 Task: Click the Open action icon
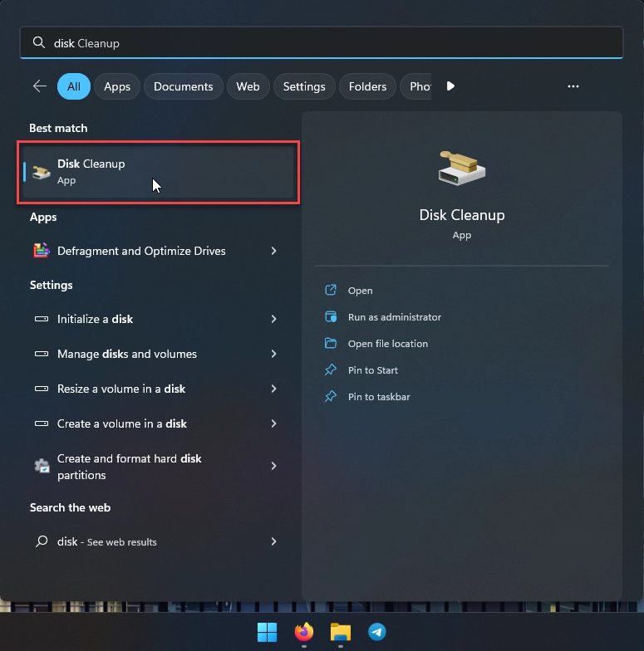331,290
